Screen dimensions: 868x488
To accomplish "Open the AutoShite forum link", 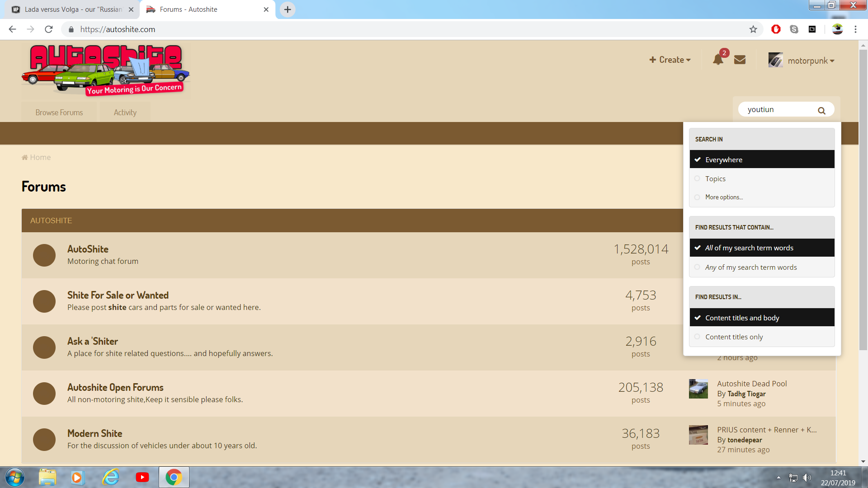I will click(88, 249).
